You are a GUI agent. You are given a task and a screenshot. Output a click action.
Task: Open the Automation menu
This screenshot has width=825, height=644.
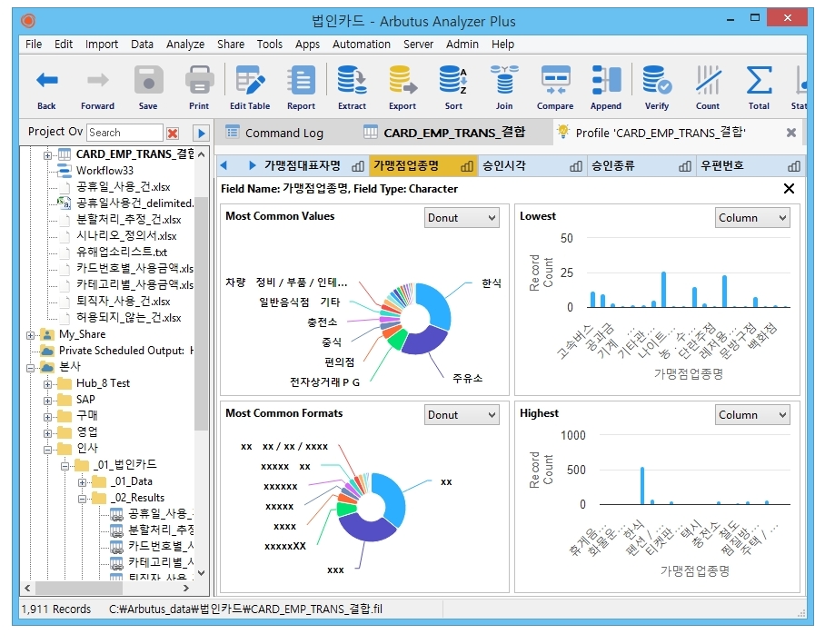pos(362,45)
